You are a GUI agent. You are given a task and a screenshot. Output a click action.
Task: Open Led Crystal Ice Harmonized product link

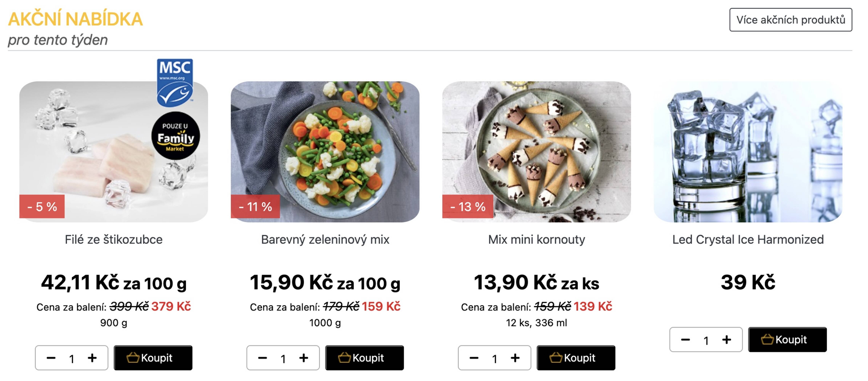tap(748, 239)
